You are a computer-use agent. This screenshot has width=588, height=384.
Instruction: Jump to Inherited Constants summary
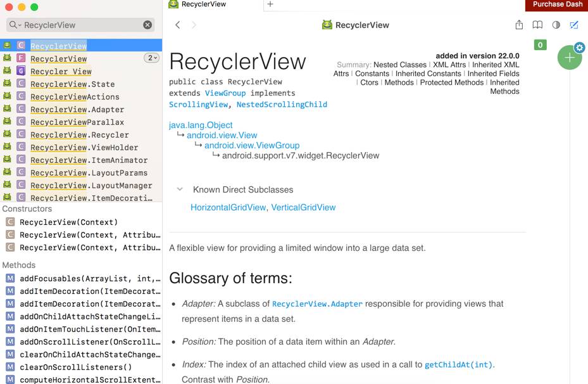click(x=428, y=74)
